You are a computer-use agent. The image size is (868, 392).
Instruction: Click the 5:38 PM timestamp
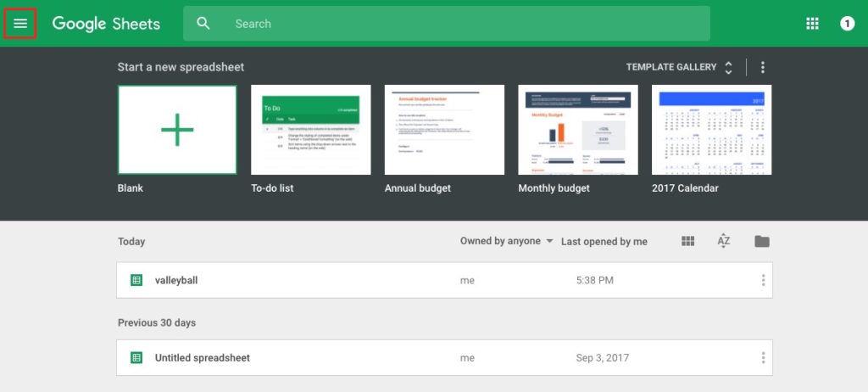594,281
